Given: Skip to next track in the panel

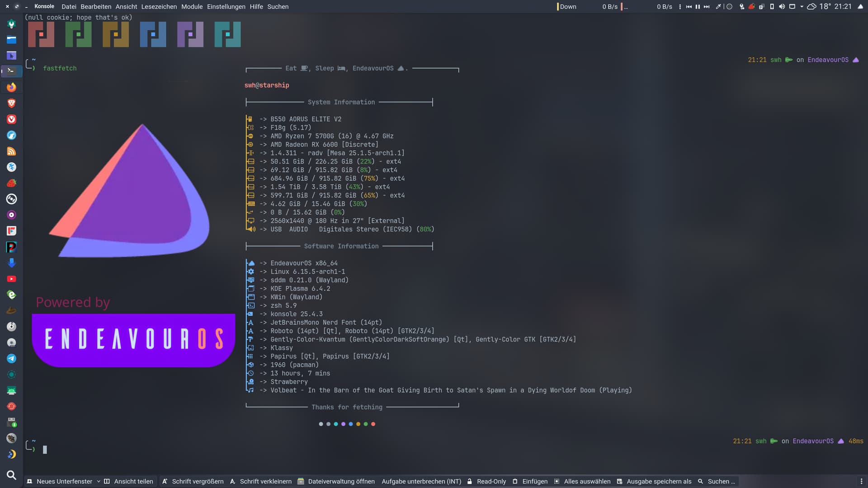Looking at the screenshot, I should tap(707, 7).
